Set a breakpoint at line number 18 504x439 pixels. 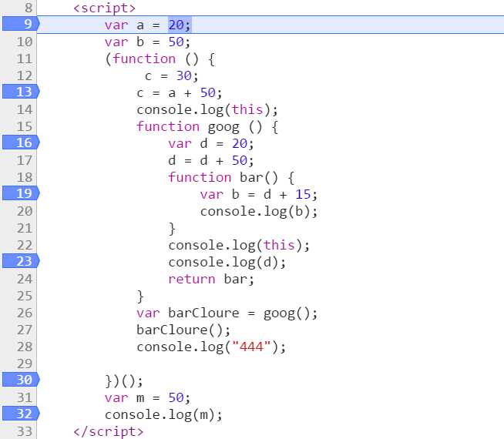pos(25,177)
